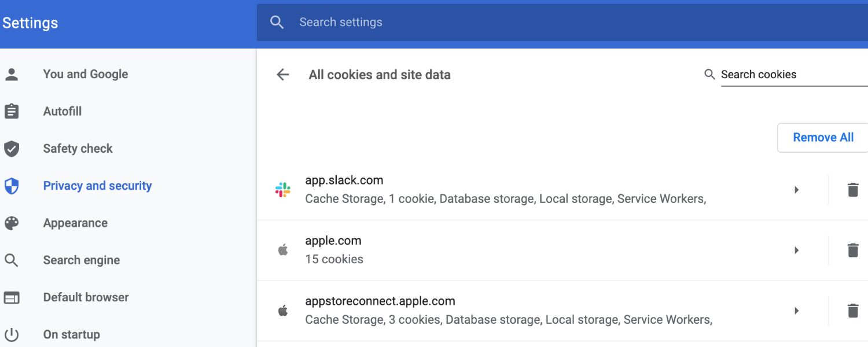
Task: Select the Appearance palette icon
Action: click(x=12, y=223)
